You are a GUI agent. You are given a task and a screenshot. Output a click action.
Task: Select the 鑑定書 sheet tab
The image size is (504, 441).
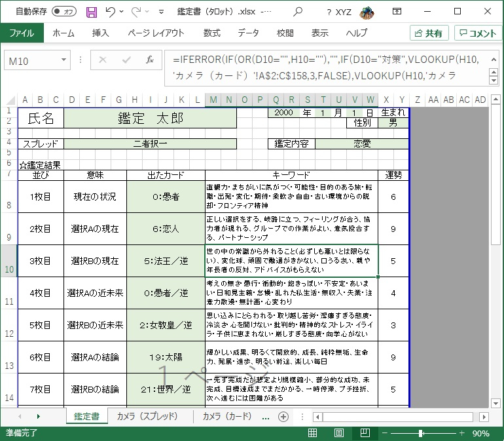(87, 417)
